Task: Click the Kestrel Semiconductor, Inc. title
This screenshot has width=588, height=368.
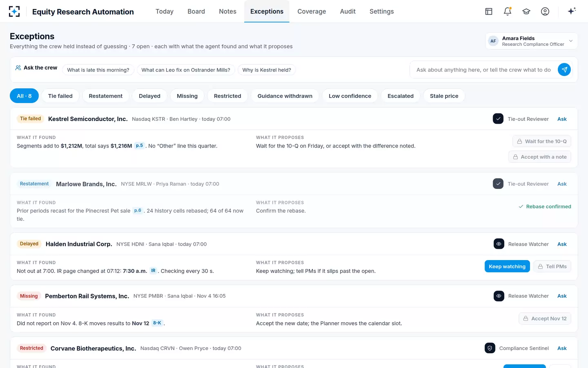Action: point(88,119)
